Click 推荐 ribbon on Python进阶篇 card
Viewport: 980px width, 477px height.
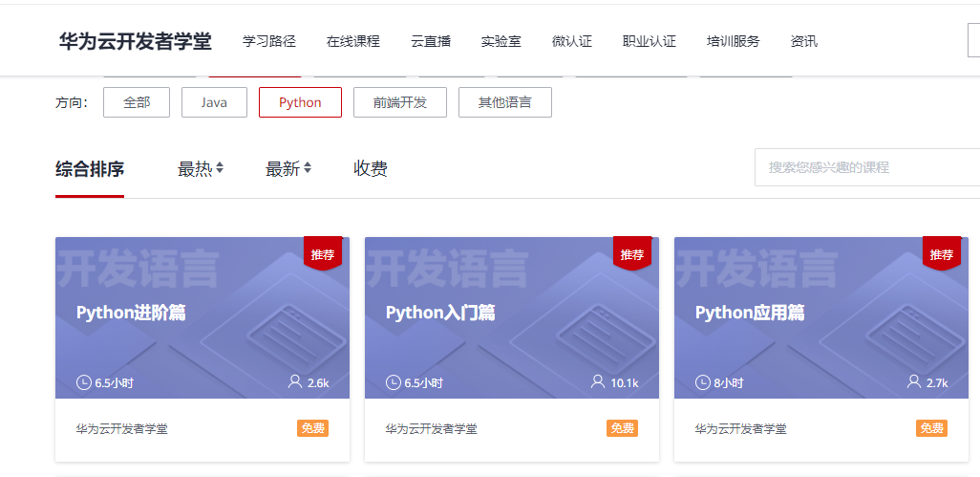tap(323, 254)
